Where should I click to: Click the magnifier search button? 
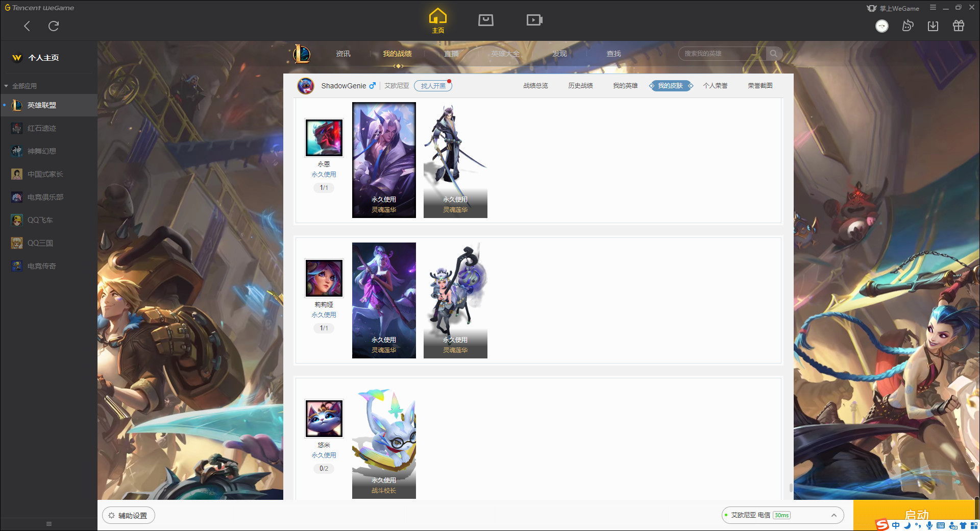[774, 54]
